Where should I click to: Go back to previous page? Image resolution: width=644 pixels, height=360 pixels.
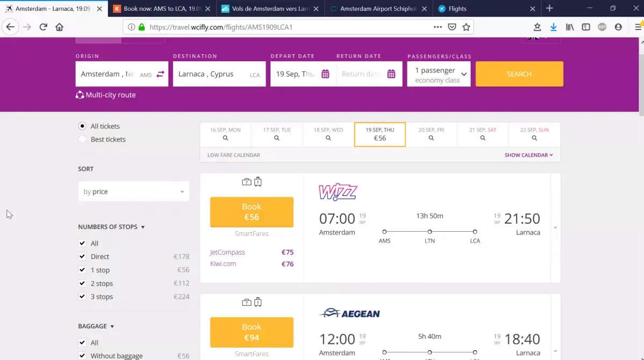[x=10, y=27]
